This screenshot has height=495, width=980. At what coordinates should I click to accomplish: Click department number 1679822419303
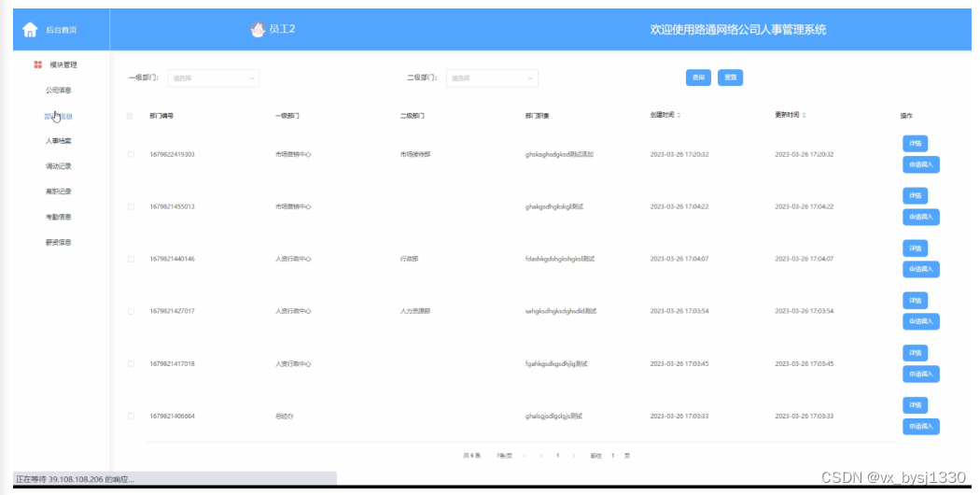[172, 154]
